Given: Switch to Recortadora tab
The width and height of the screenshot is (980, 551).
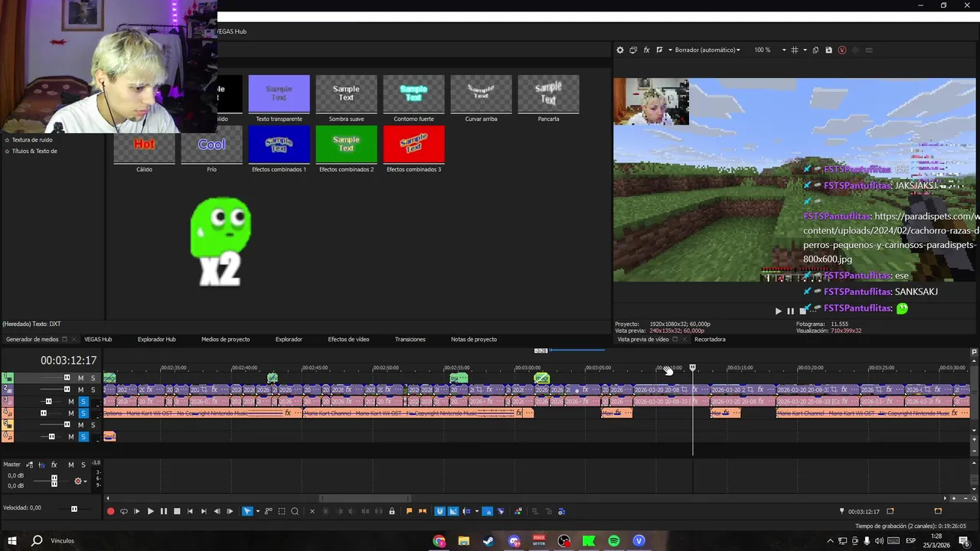Looking at the screenshot, I should (710, 339).
